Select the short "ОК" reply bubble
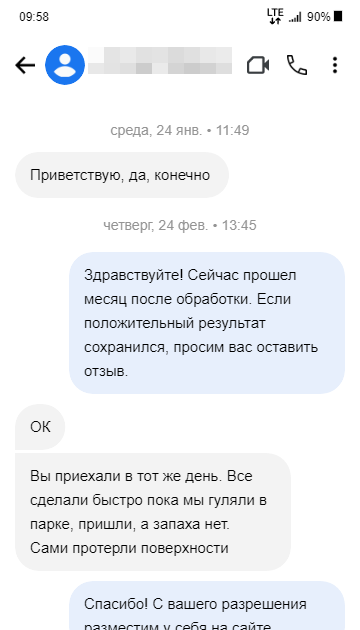Viewport: 360px width, 630px height. point(40,427)
